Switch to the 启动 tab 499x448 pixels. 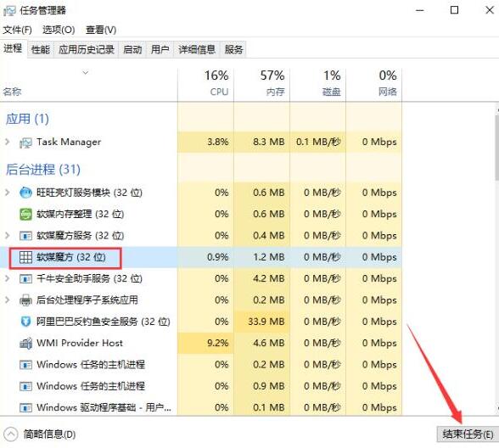pyautogui.click(x=132, y=49)
